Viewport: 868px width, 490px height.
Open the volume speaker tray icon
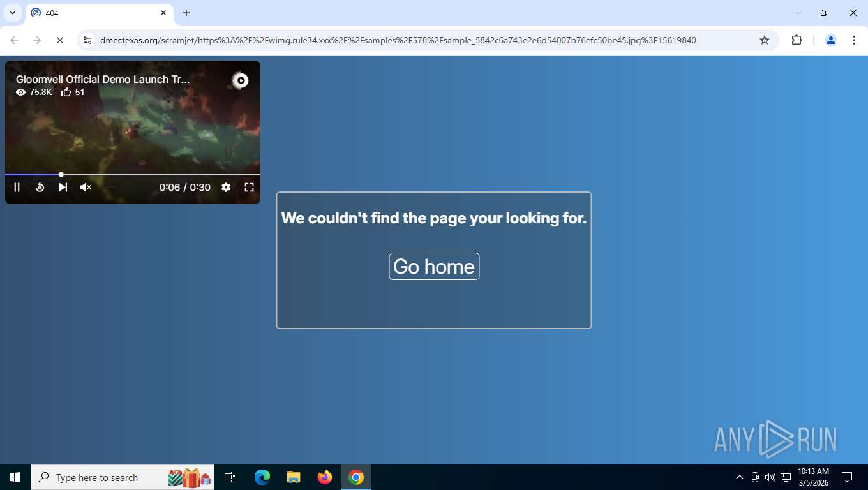770,477
